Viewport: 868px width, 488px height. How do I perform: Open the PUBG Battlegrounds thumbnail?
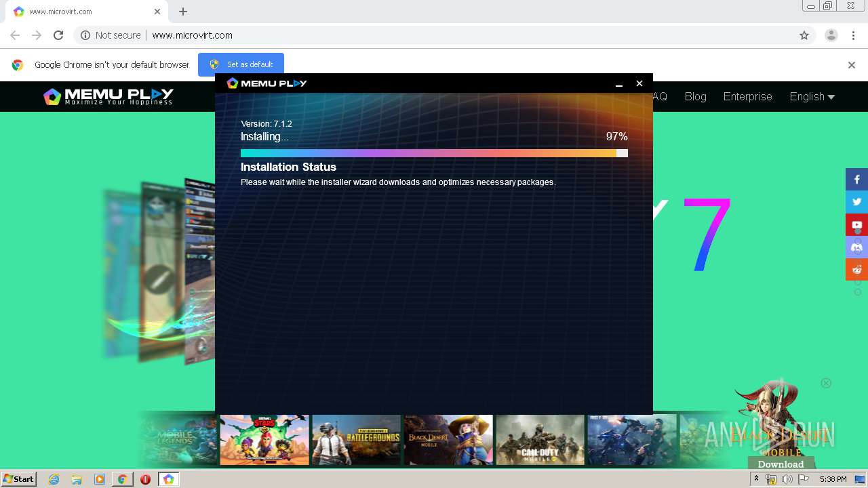click(x=356, y=440)
